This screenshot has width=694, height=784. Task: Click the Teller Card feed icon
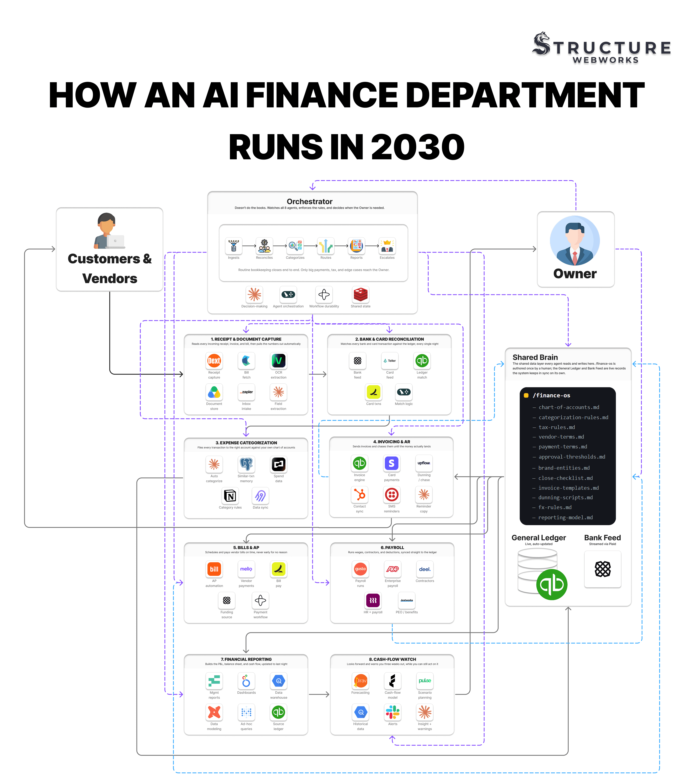tap(390, 360)
